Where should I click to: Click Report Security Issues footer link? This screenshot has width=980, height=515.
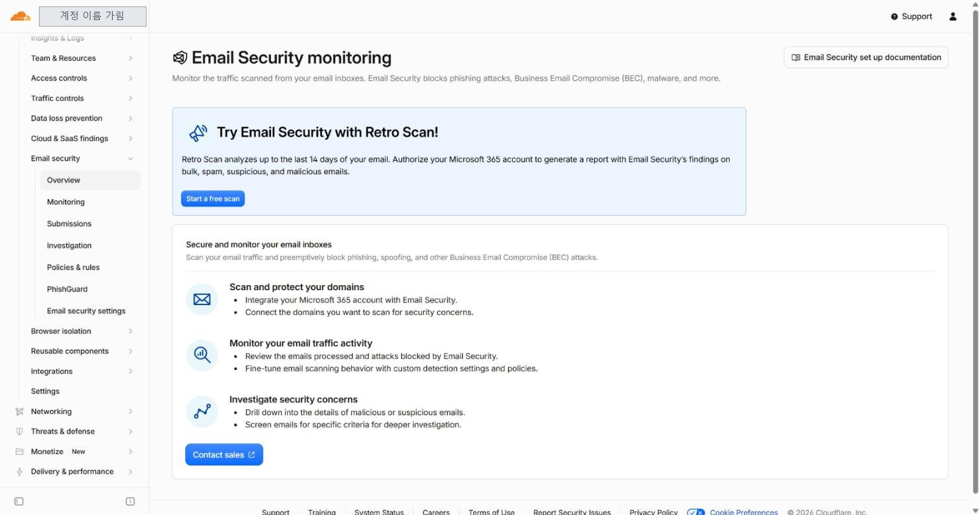(572, 512)
